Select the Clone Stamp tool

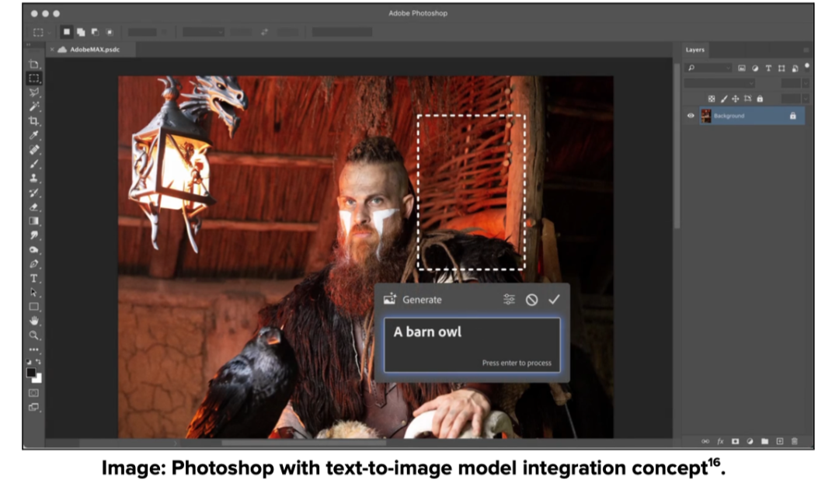(33, 178)
